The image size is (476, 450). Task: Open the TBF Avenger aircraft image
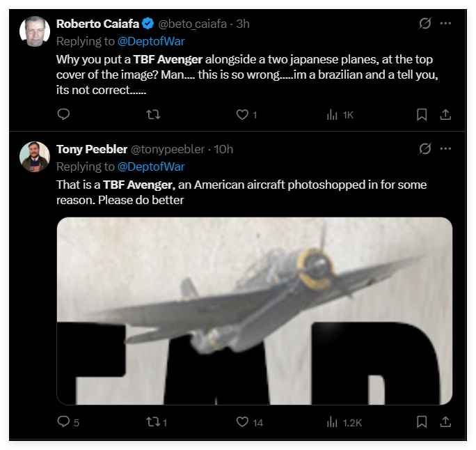(x=254, y=311)
